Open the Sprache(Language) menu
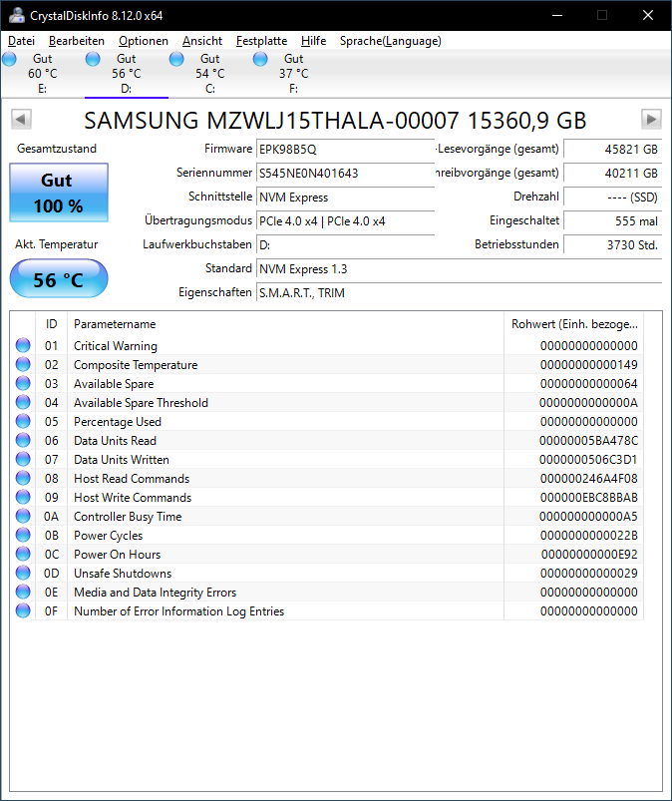 tap(391, 41)
